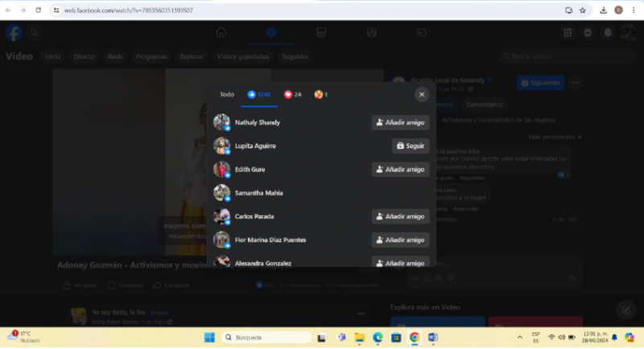Viewport: 644px width, 349px height.
Task: Open Videos guardados section
Action: [243, 56]
